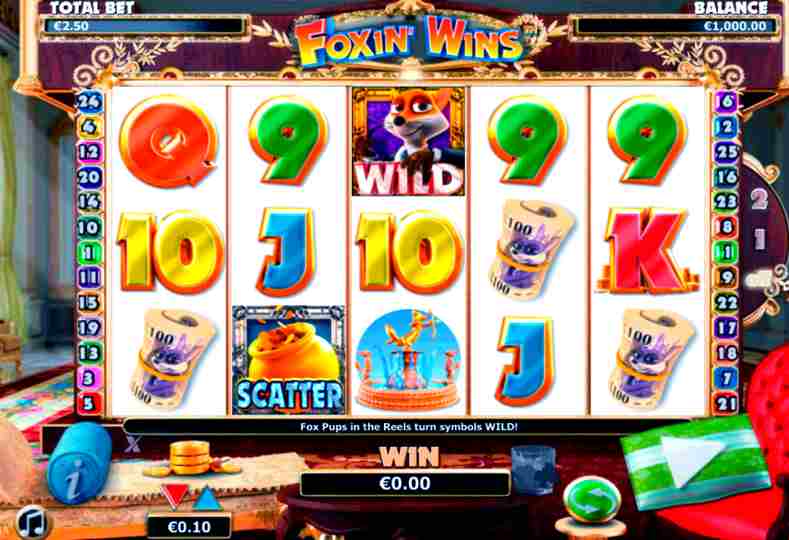Click the gold coin stack icon
This screenshot has height=540, width=789.
190,458
